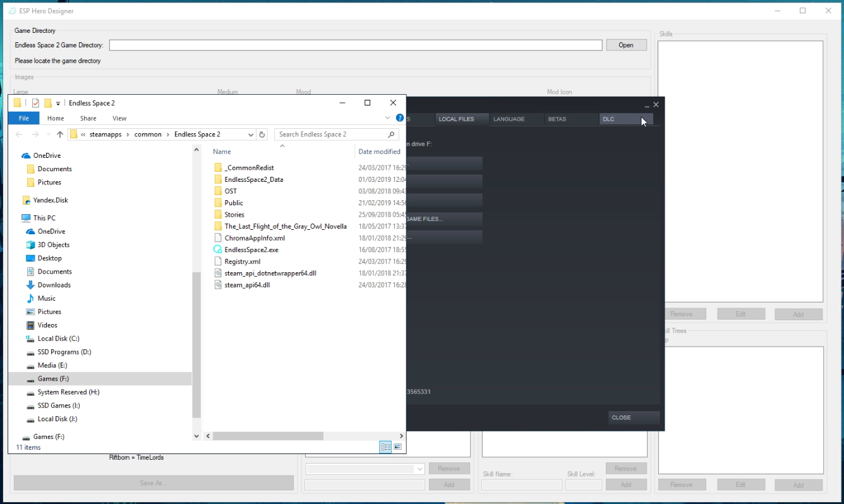This screenshot has height=504, width=844.
Task: Open the Recent locations dropdown arrow
Action: pos(49,135)
